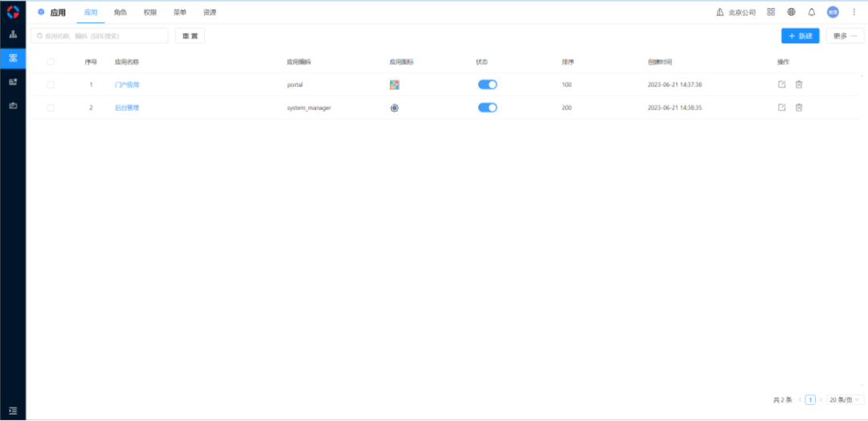868x421 pixels.
Task: Toggle the status switch for 门户应用
Action: (x=487, y=84)
